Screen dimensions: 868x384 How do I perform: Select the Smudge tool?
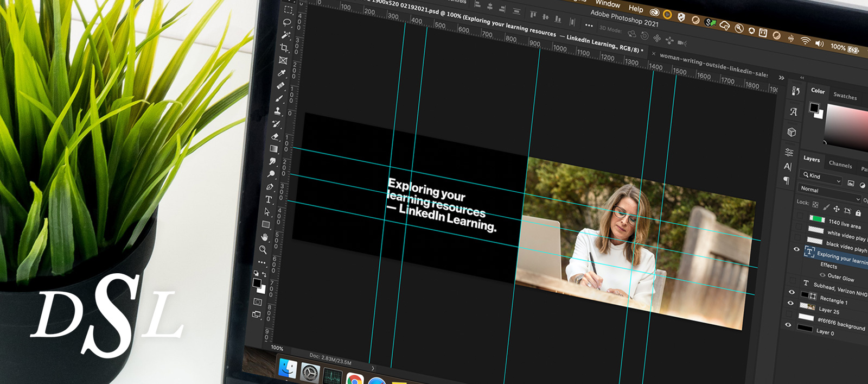coord(272,161)
